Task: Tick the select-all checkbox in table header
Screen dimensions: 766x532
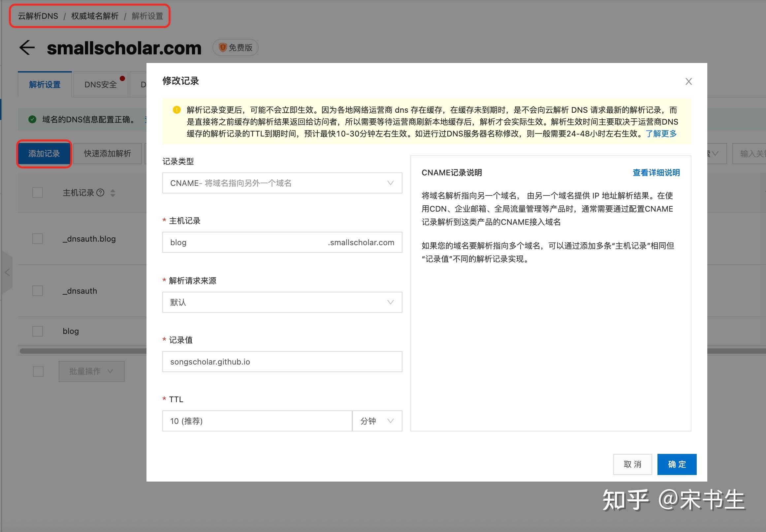Action: tap(37, 192)
